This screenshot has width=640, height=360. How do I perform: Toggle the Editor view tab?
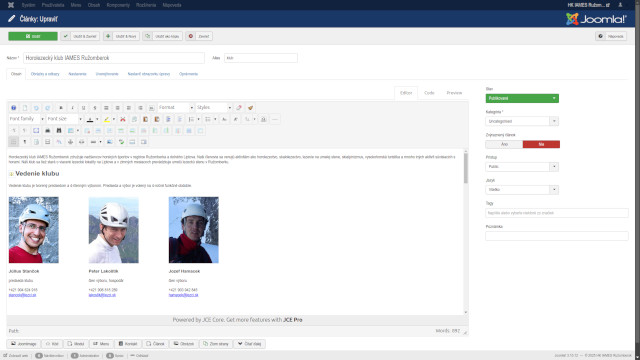coord(406,93)
